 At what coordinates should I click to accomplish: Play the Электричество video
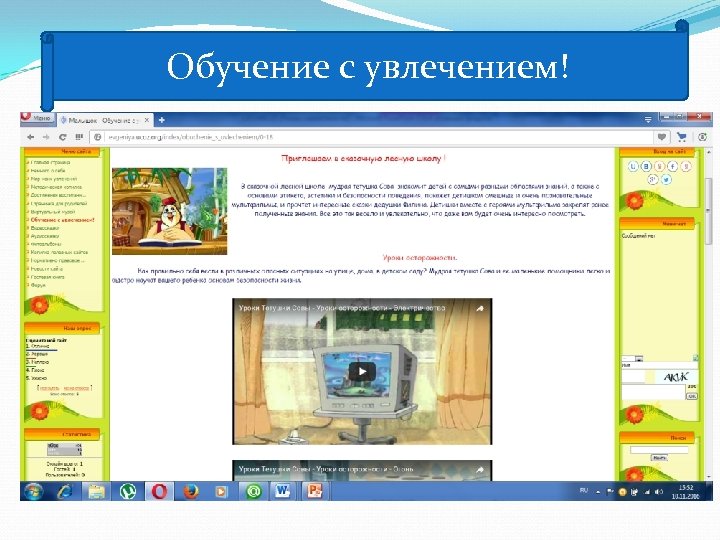pos(362,371)
